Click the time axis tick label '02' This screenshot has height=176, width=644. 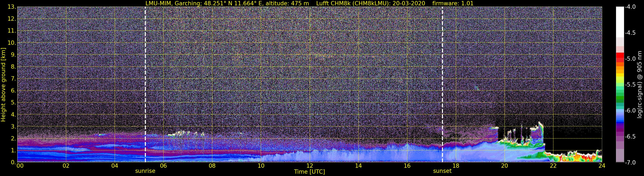point(66,166)
